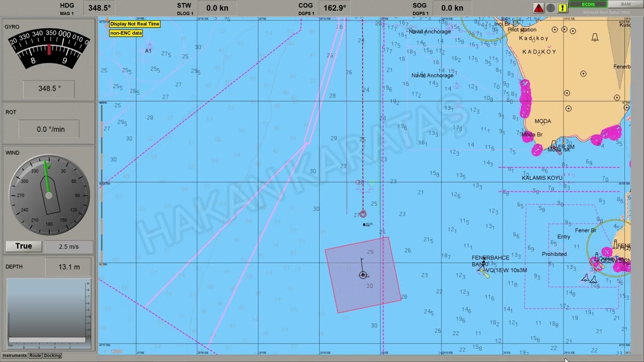Click the chart scale 1:12500 indicator
The image size is (644, 362).
[x=113, y=350]
